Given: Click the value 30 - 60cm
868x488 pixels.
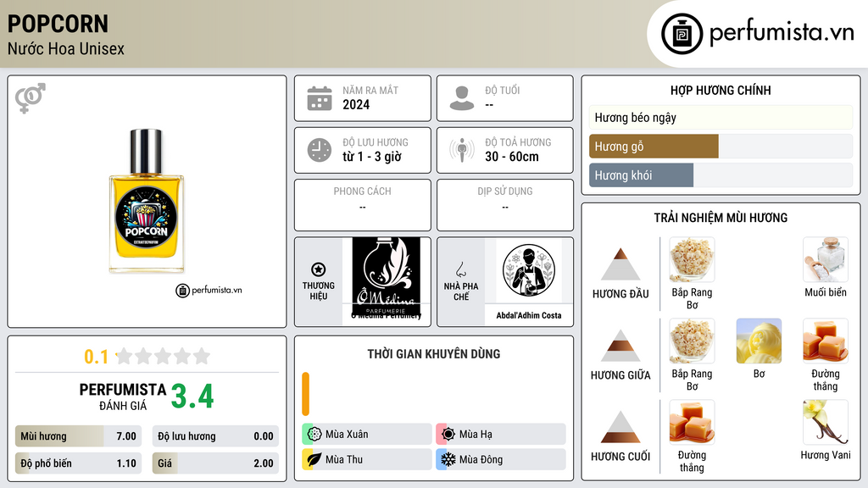Looking at the screenshot, I should (x=512, y=157).
